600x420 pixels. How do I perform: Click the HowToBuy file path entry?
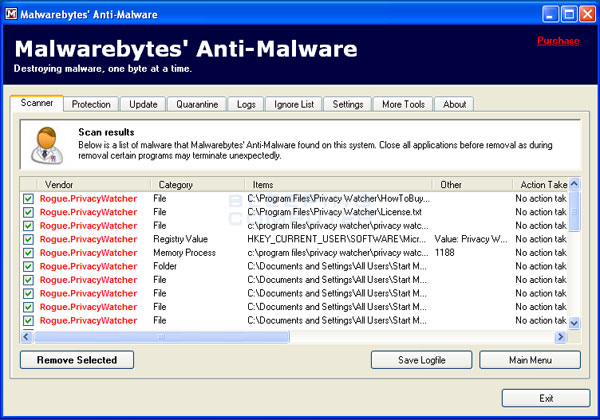[339, 199]
